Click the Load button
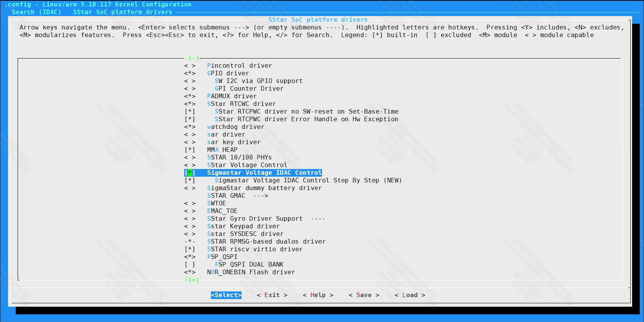 point(410,295)
